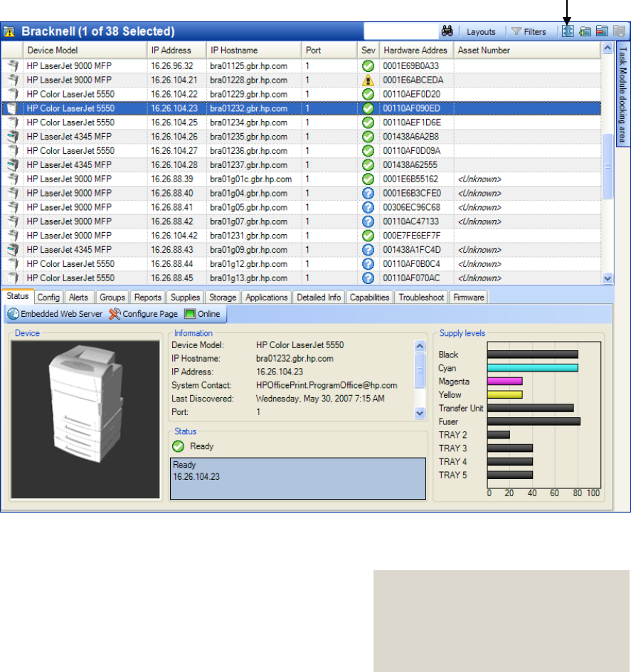Click the remove-from-group folder icon with minus

coord(602,31)
